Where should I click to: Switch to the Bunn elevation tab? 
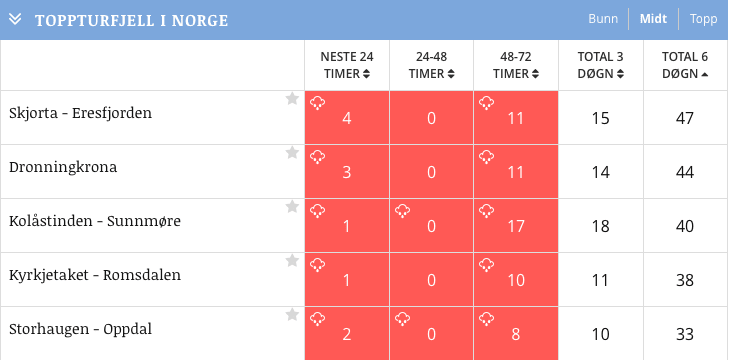click(603, 19)
